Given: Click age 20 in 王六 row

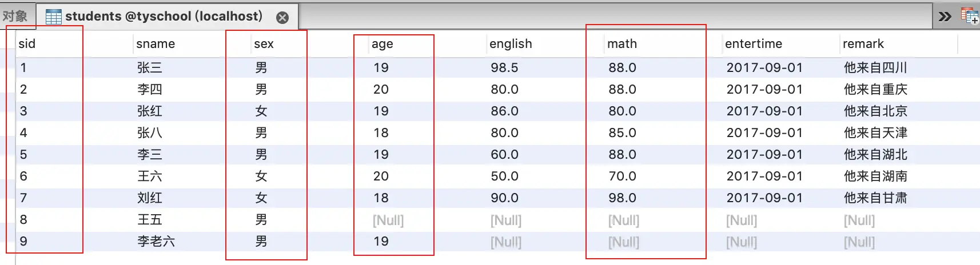Looking at the screenshot, I should point(381,176).
